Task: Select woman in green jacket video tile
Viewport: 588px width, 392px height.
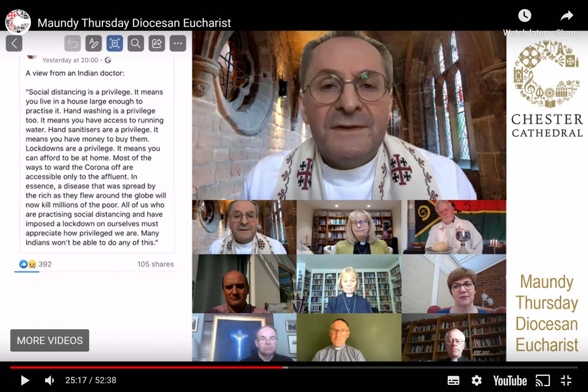Action: 349,227
